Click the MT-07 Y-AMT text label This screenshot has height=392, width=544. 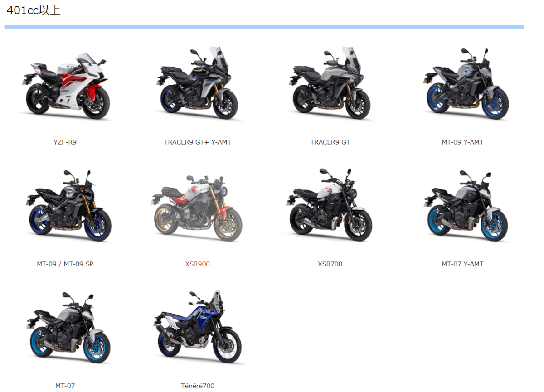pyautogui.click(x=462, y=264)
